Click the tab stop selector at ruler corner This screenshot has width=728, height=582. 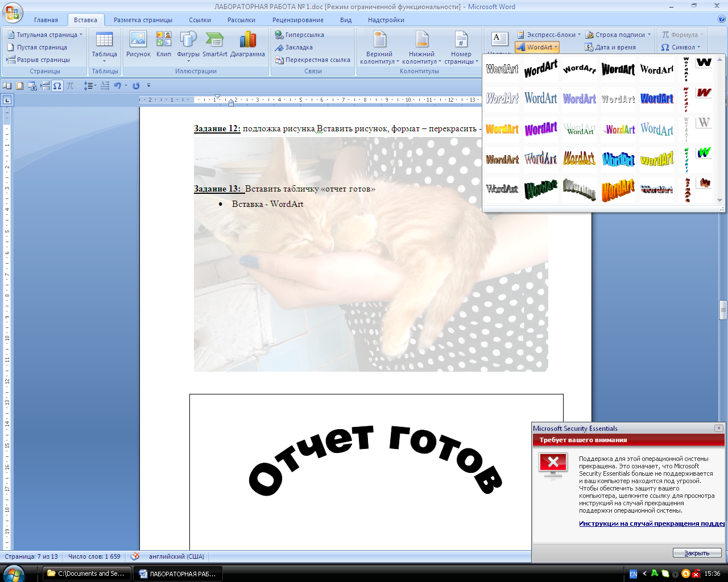pyautogui.click(x=7, y=100)
